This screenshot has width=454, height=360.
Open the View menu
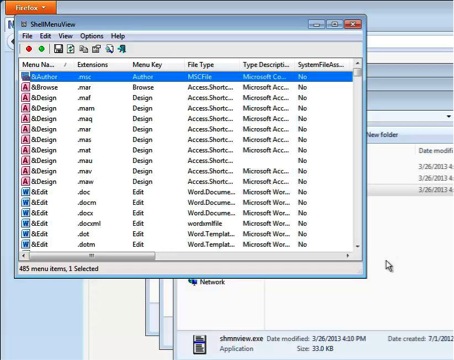click(65, 36)
